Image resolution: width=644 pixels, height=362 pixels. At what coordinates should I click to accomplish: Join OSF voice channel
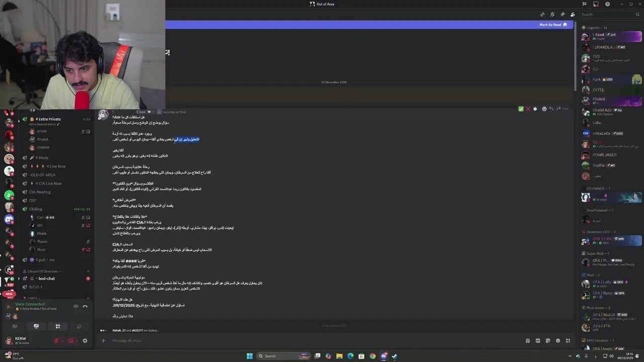[x=56, y=201]
